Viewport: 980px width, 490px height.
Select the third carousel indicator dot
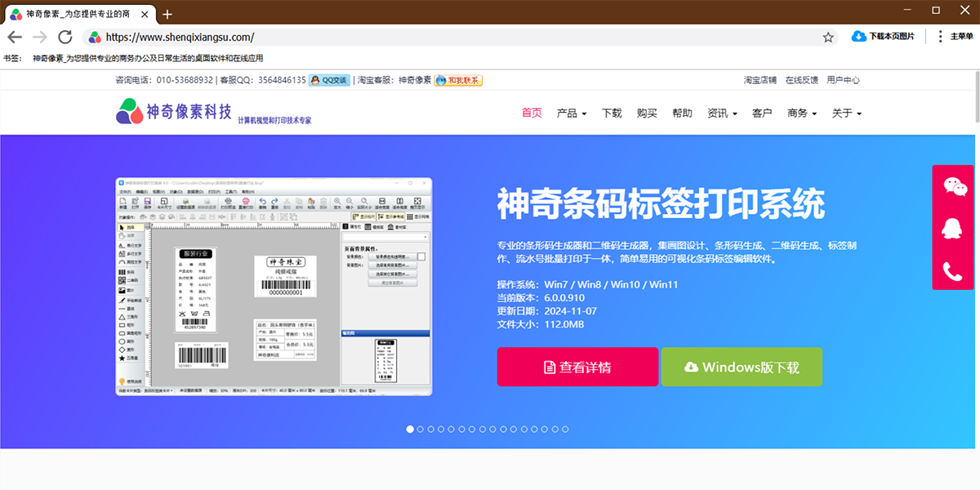click(430, 428)
